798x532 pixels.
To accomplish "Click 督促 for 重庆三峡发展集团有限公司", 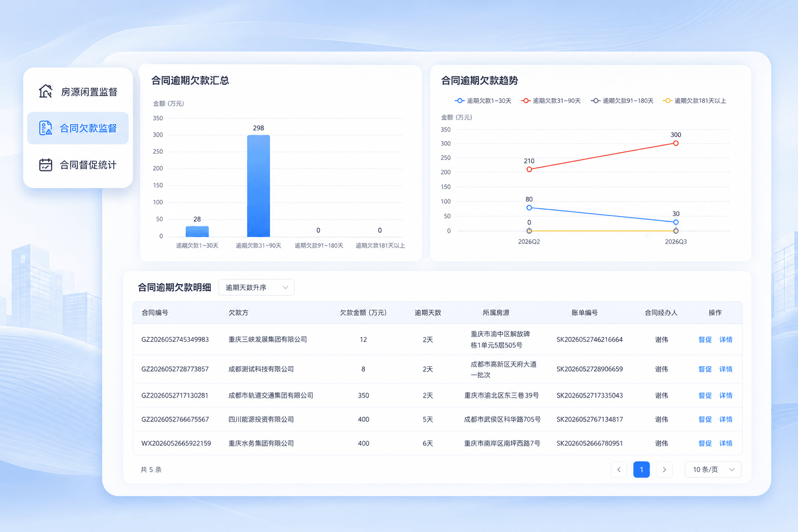I will point(705,340).
